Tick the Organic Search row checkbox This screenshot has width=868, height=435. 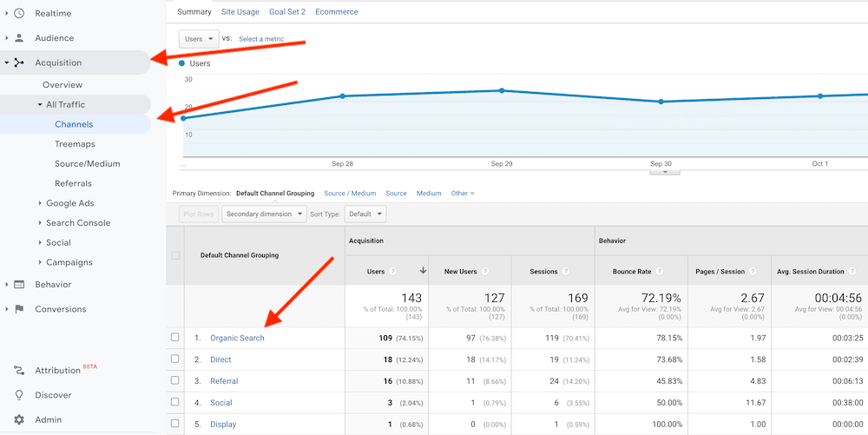pyautogui.click(x=175, y=337)
